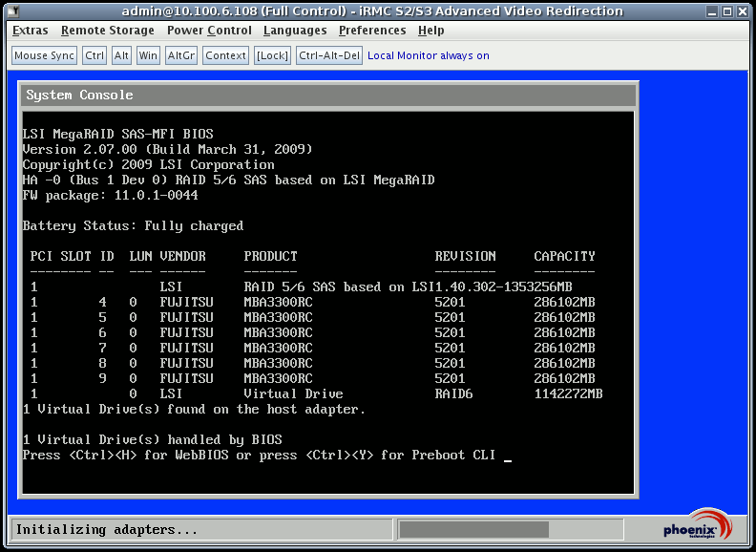Open the Preferences menu
756x552 pixels.
tap(372, 31)
